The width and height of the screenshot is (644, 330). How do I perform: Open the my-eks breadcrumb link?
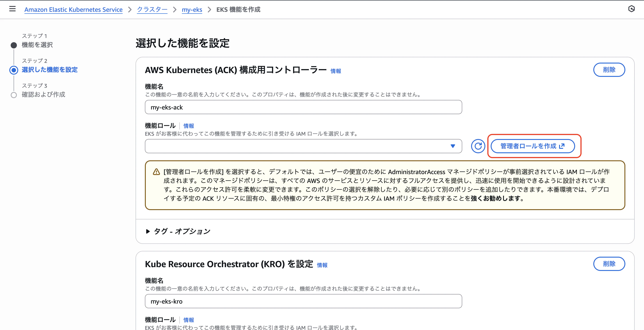(192, 10)
